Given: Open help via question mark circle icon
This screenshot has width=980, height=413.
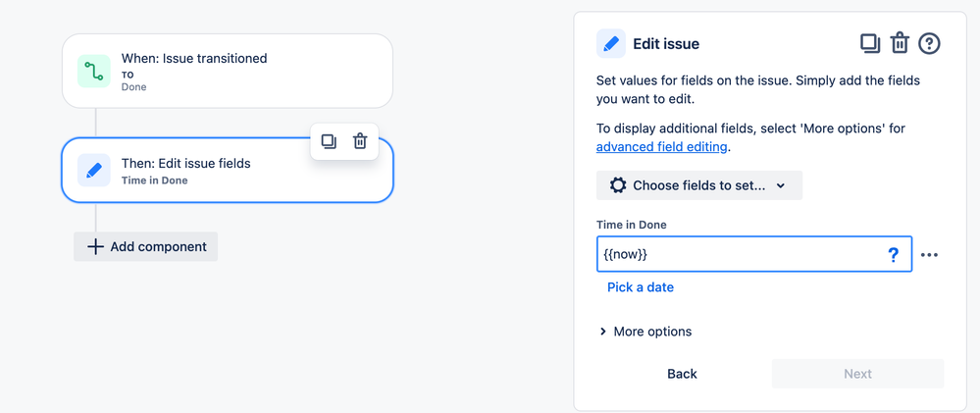Looking at the screenshot, I should coord(929,44).
